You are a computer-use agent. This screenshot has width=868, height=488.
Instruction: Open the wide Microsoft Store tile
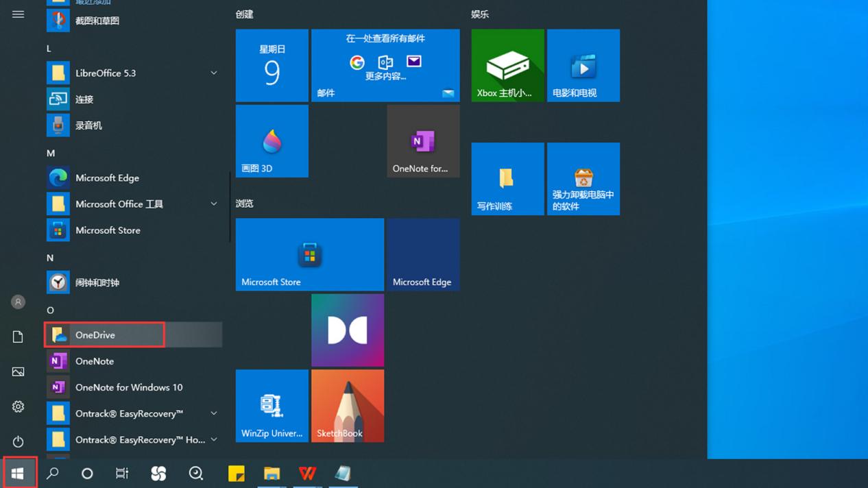(310, 254)
